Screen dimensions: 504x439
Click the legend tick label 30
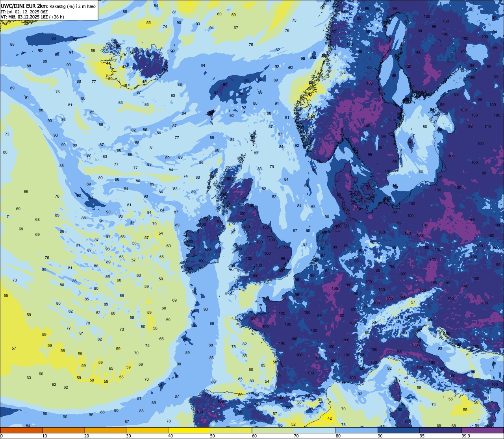[x=128, y=436]
